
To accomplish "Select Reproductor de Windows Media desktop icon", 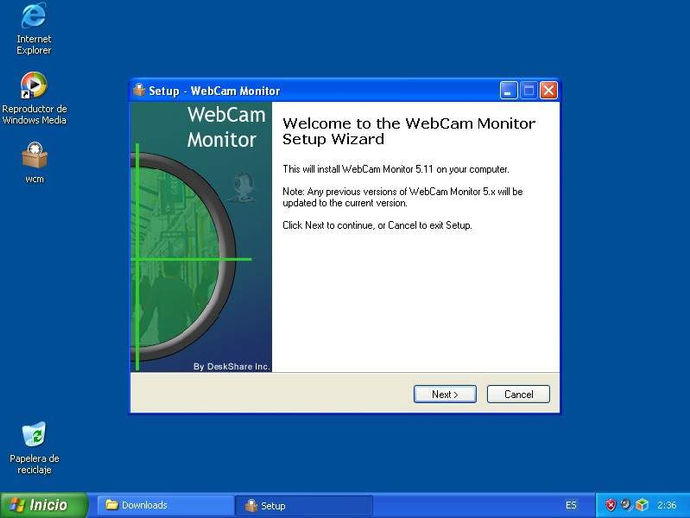I will tap(34, 98).
